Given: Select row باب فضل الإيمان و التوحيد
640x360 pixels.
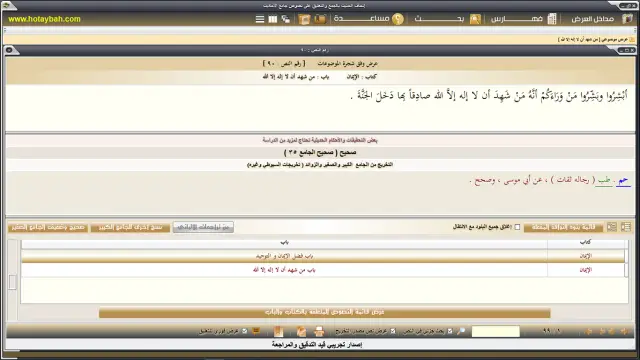Looking at the screenshot, I should coord(323,256).
